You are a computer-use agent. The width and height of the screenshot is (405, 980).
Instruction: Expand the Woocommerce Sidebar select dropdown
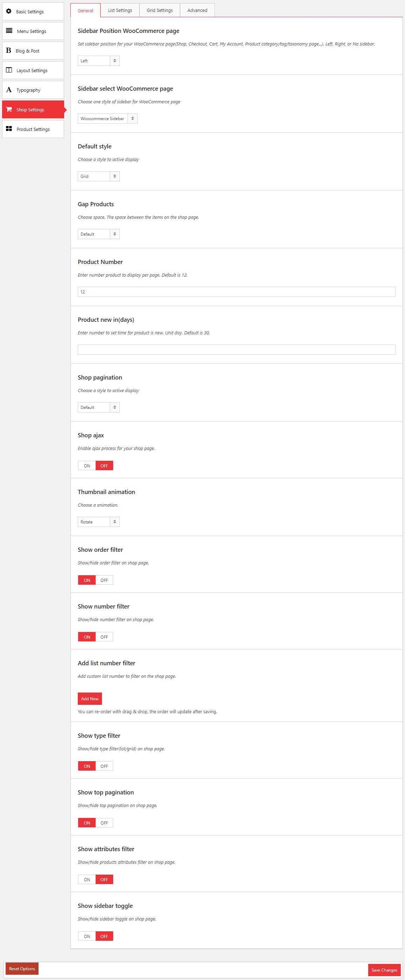(x=107, y=119)
